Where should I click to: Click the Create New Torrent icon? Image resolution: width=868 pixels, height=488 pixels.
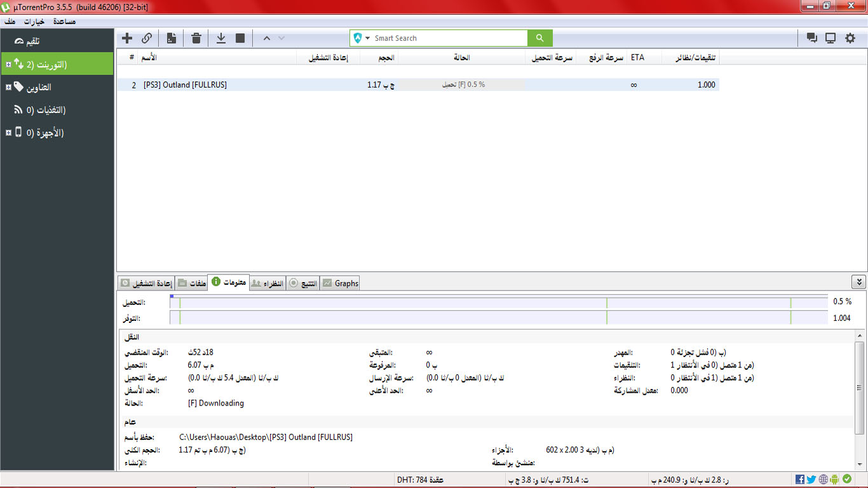172,38
